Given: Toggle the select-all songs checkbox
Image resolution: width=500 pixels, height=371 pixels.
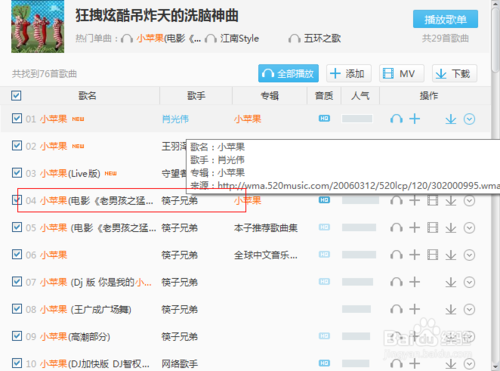Looking at the screenshot, I should click(x=16, y=96).
